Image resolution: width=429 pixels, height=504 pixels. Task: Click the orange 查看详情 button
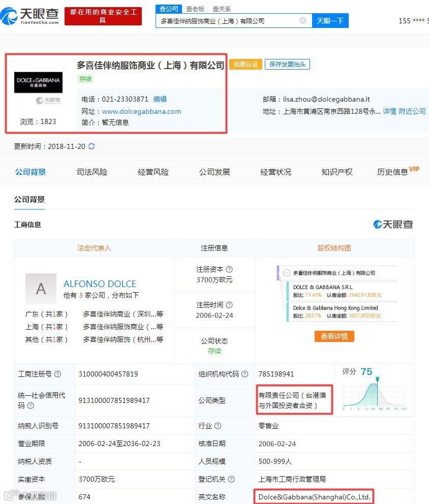(334, 336)
